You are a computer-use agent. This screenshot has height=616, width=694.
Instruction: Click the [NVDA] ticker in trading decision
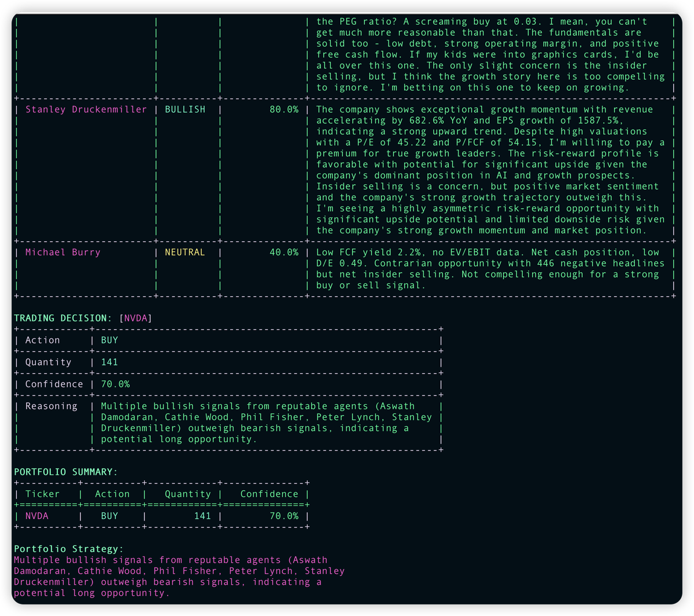[136, 318]
